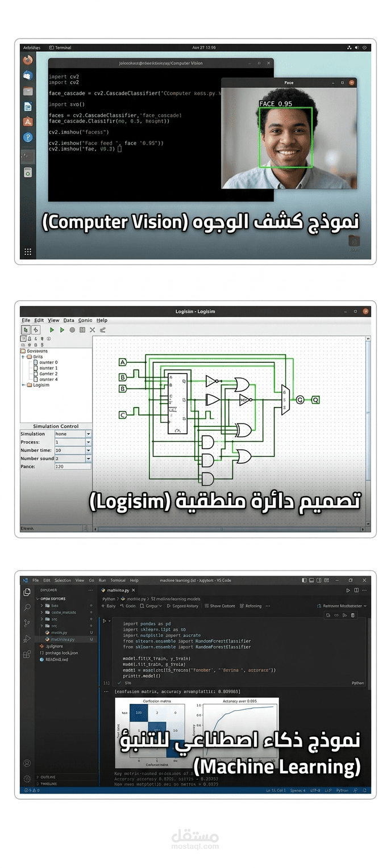
Task: Launch LibreOffice Writer from the dock
Action: (x=28, y=106)
